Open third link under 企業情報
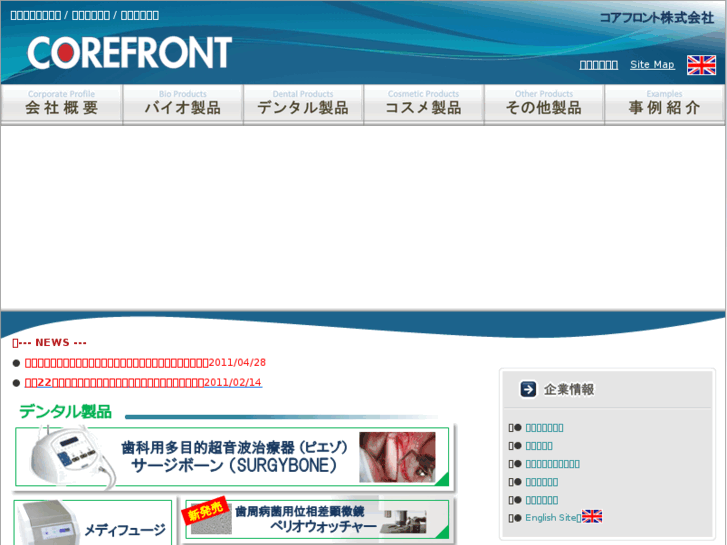The width and height of the screenshot is (727, 545). (552, 464)
